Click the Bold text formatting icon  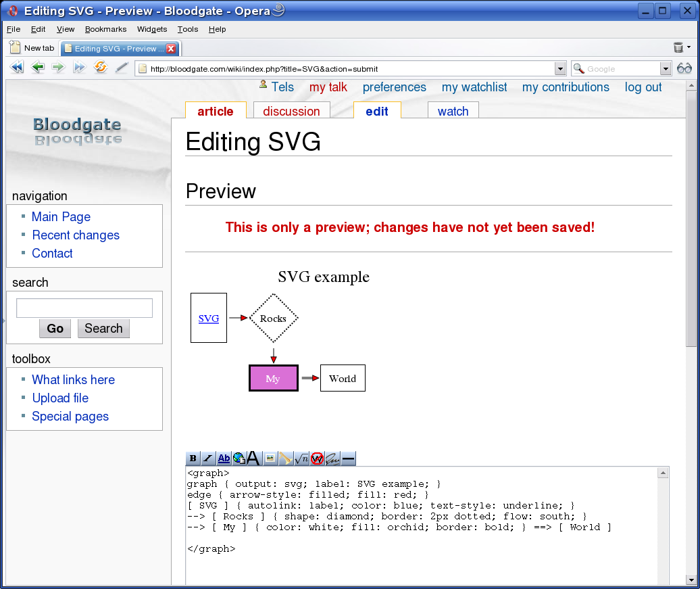point(193,458)
